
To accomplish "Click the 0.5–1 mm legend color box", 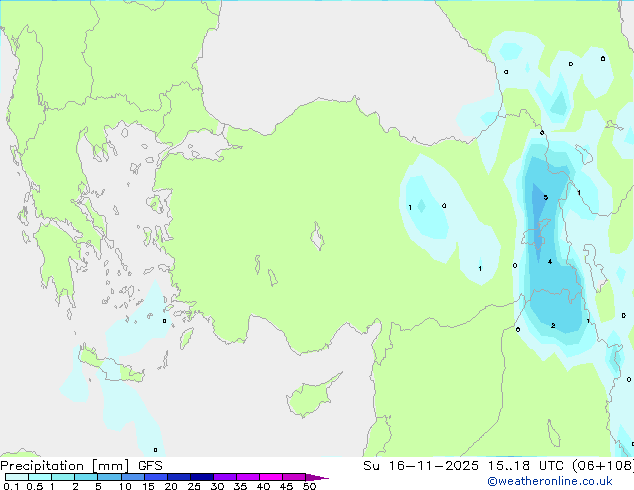I will click(40, 477).
